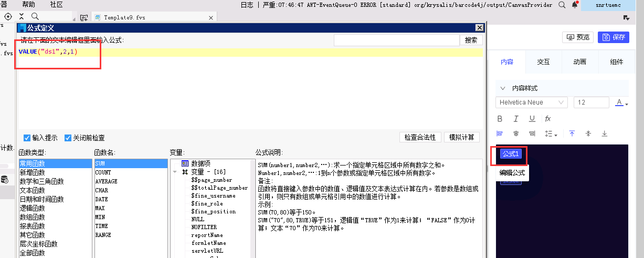
Task: Click the formula search input field
Action: [397, 40]
